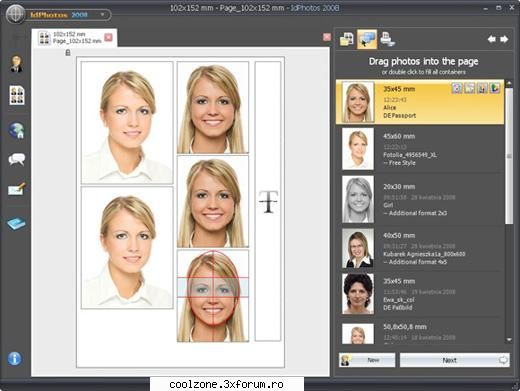
Task: Select the drag photos panel icon
Action: (x=367, y=39)
